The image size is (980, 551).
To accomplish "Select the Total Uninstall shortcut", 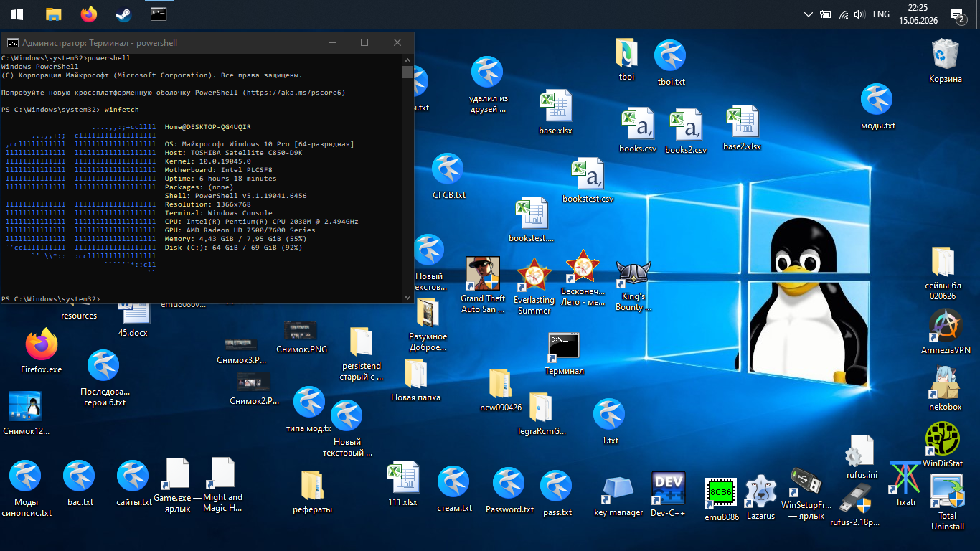I will coord(947,502).
